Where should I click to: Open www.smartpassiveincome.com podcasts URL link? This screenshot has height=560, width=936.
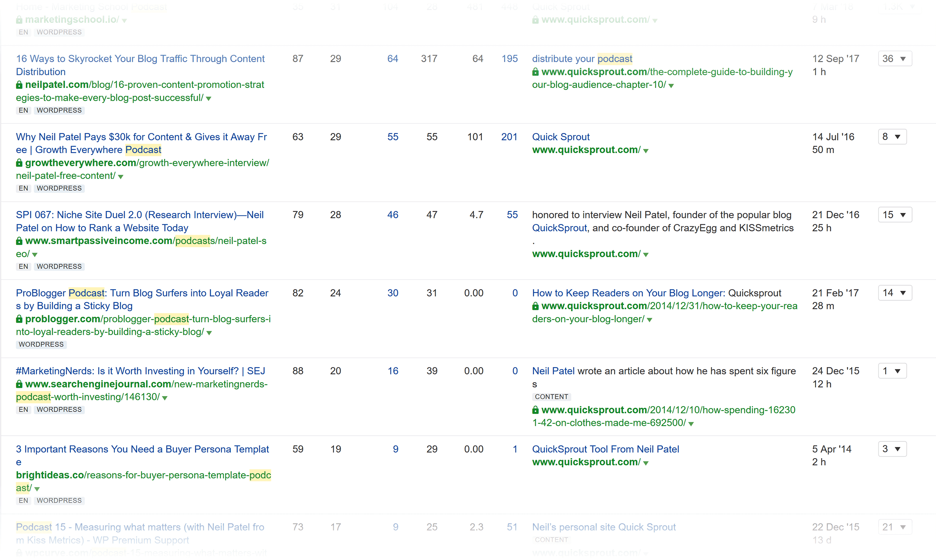[x=141, y=247]
